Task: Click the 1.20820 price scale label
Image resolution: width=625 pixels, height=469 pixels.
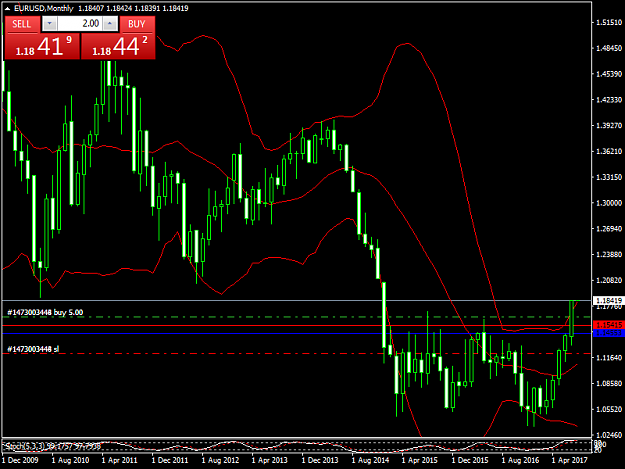Action: tap(609, 280)
